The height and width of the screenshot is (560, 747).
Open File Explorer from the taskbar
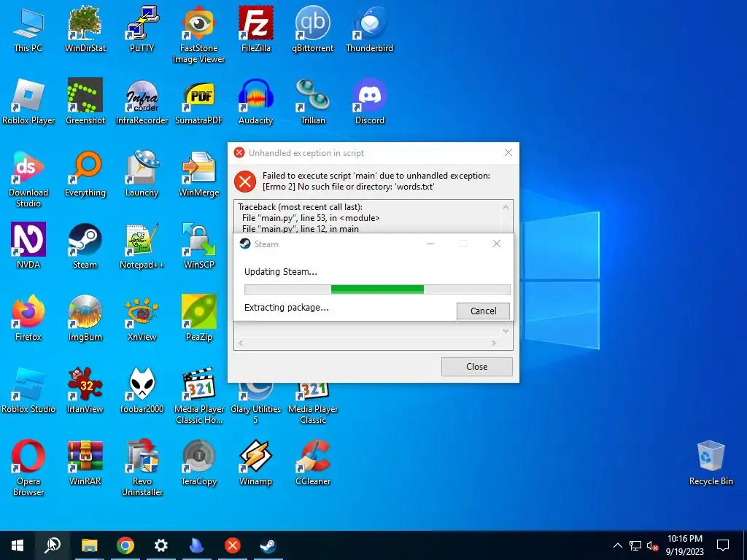(x=89, y=545)
